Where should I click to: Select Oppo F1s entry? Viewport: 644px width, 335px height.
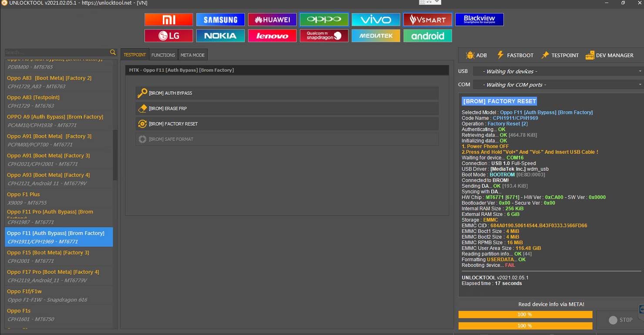[x=59, y=315]
